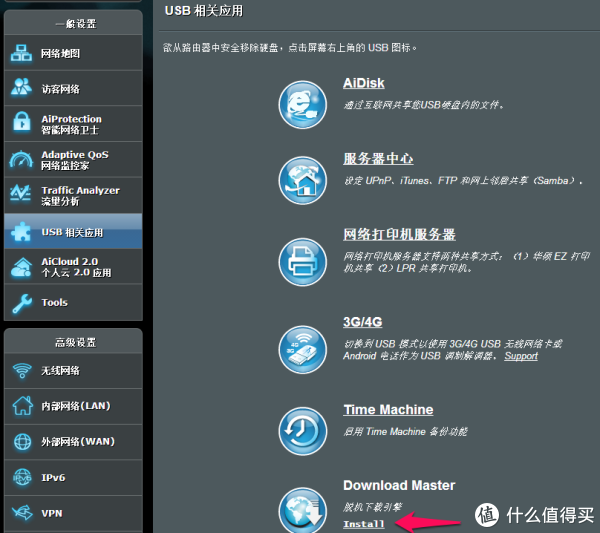
Task: Click the Time Machine clock round icon
Action: pos(303,431)
